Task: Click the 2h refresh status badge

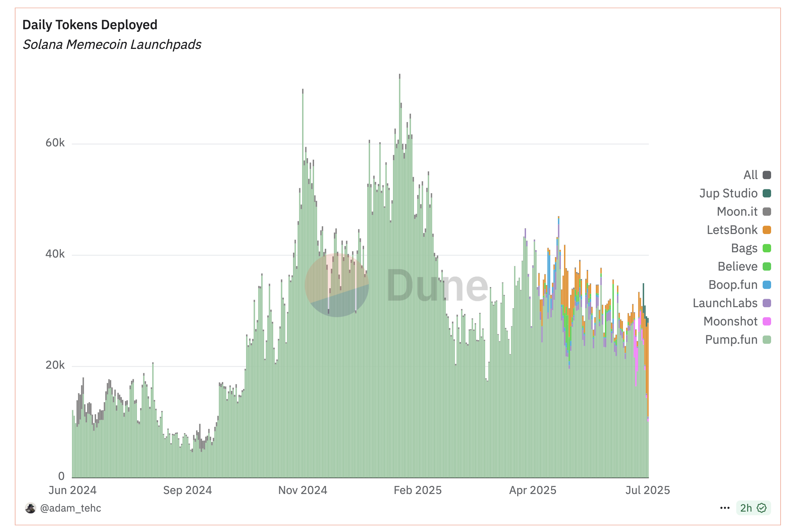Action: coord(746,508)
